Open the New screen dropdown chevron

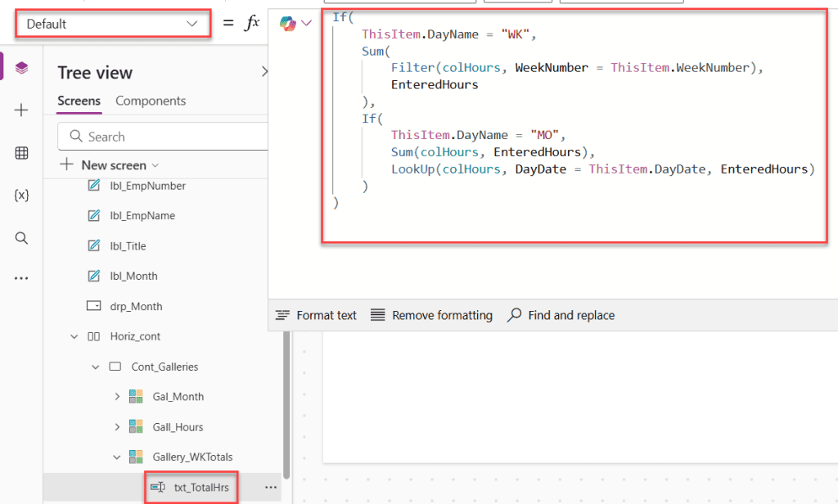[155, 166]
